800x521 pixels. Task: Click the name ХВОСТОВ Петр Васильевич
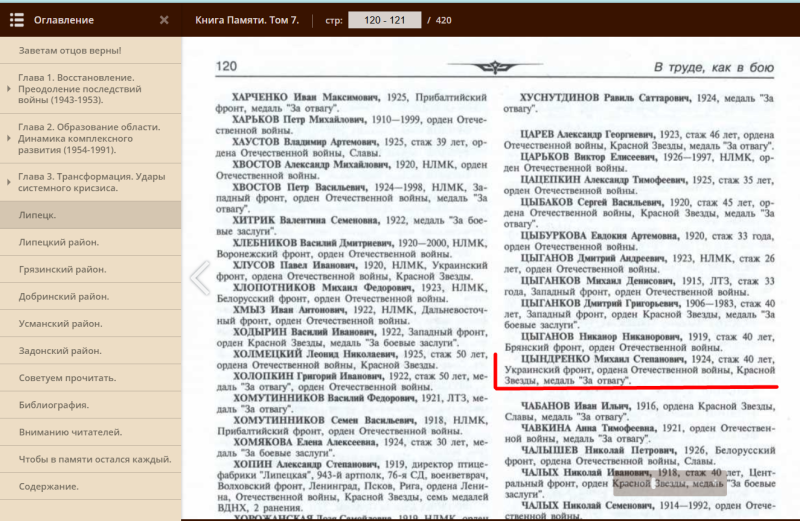[299, 187]
